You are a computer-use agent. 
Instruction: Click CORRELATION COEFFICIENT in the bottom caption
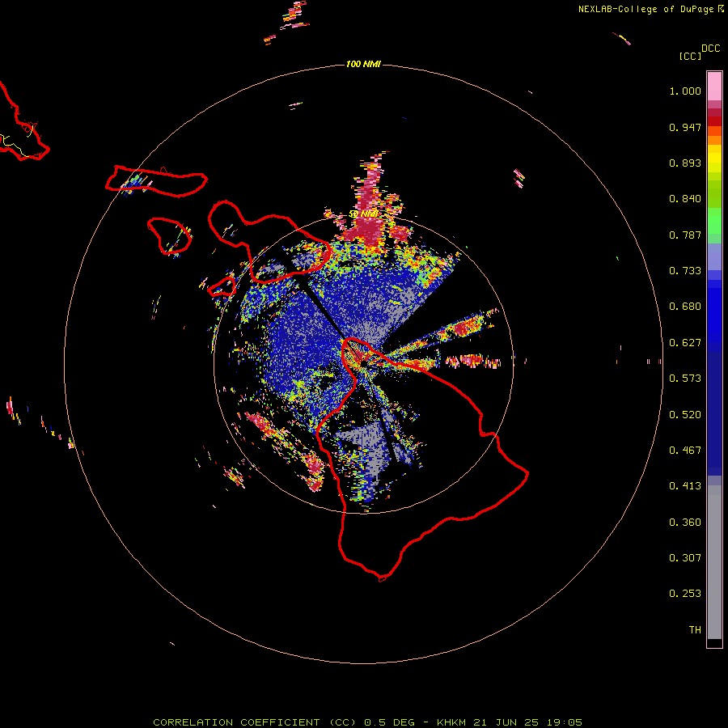(x=236, y=722)
